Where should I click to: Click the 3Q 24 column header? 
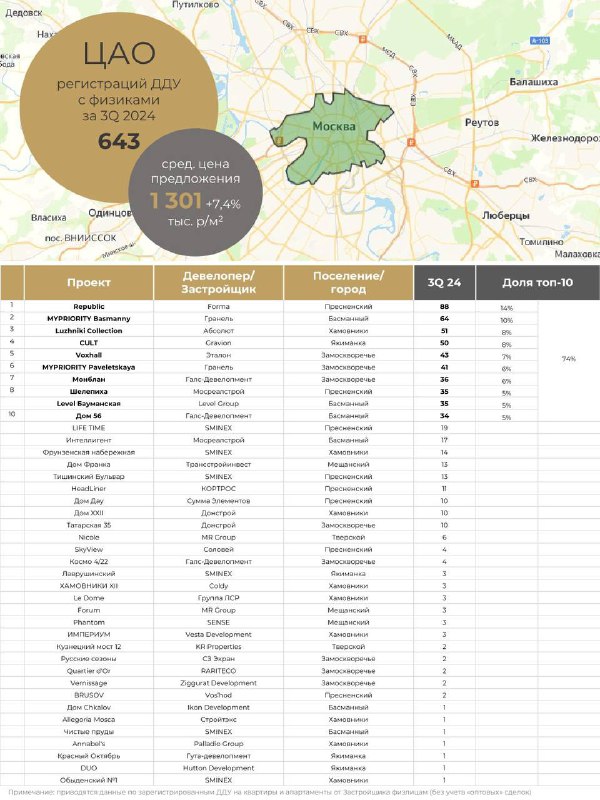click(x=444, y=282)
